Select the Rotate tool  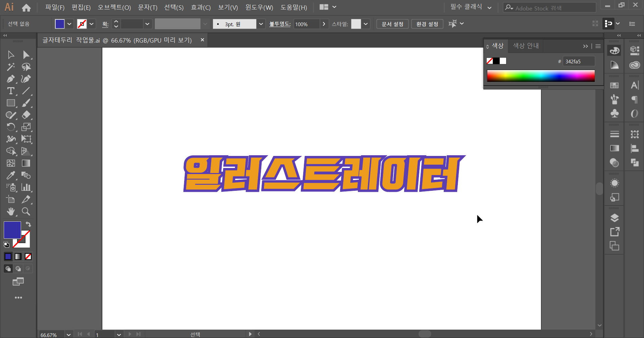[11, 127]
